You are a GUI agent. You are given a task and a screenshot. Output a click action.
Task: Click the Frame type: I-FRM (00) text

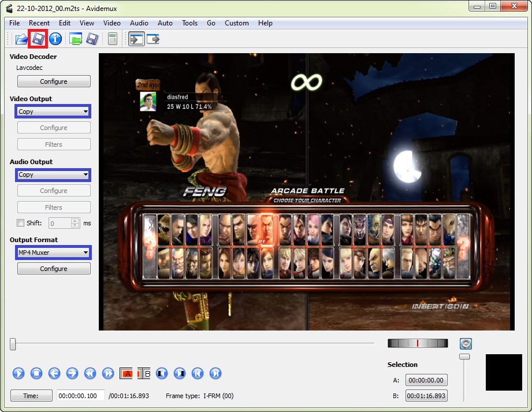(199, 396)
